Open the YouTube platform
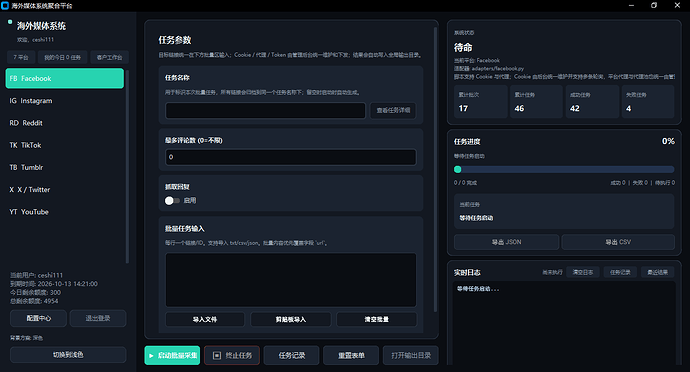Viewport: 690px width, 372px height. click(x=65, y=212)
